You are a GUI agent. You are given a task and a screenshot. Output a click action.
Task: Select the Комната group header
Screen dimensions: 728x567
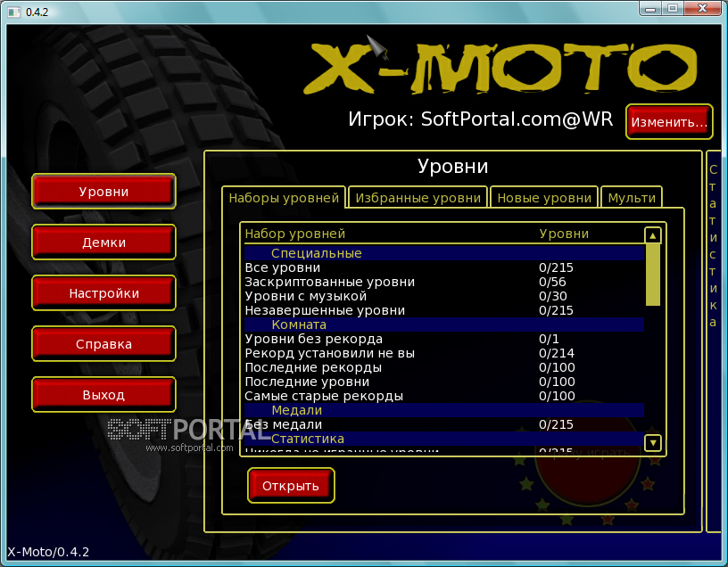444,325
